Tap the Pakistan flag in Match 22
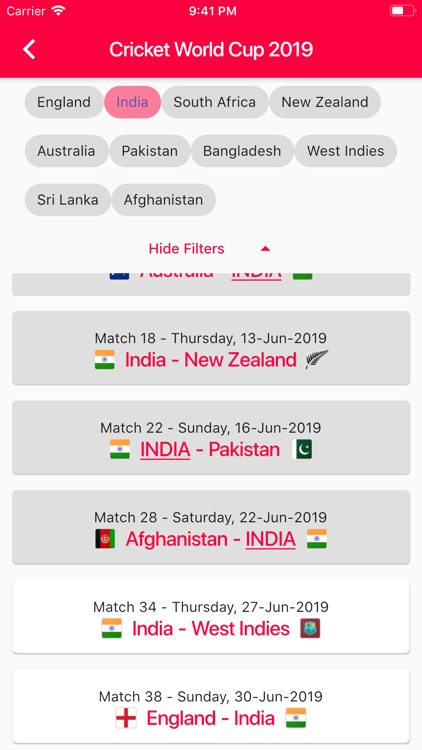The height and width of the screenshot is (750, 422). pyautogui.click(x=302, y=449)
